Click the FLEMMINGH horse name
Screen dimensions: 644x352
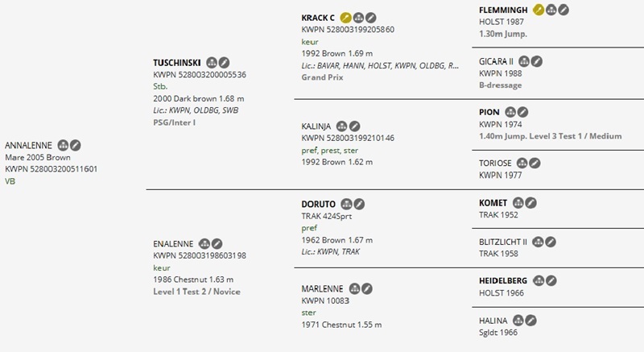(x=503, y=10)
